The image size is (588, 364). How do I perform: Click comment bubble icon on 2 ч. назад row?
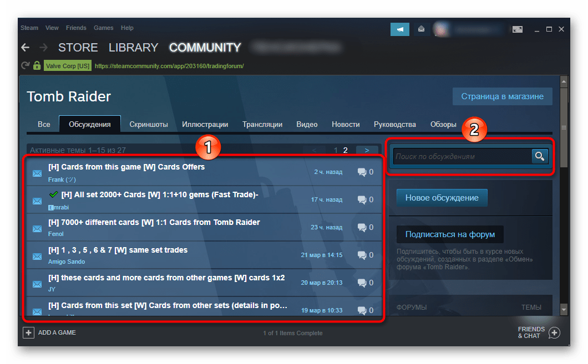tap(362, 172)
